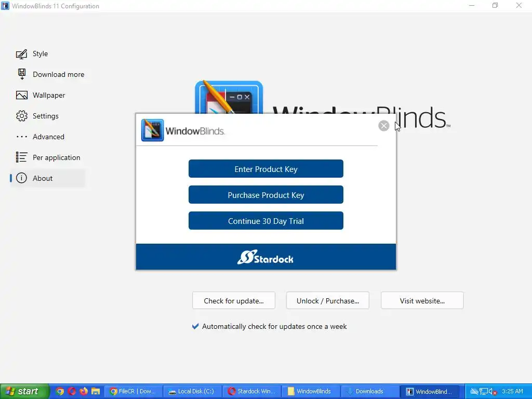Switch to WindowBlind... configuration taskbar button
532x399 pixels.
(430, 392)
